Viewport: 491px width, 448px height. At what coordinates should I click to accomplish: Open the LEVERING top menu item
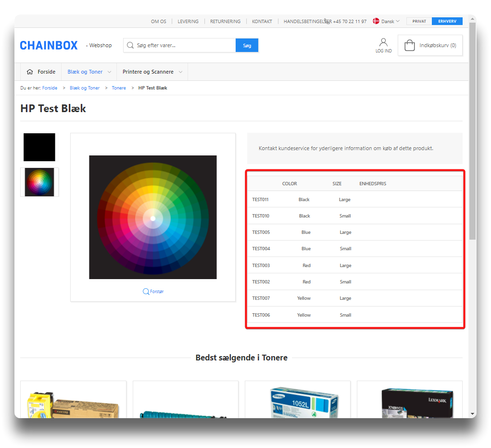tap(188, 21)
